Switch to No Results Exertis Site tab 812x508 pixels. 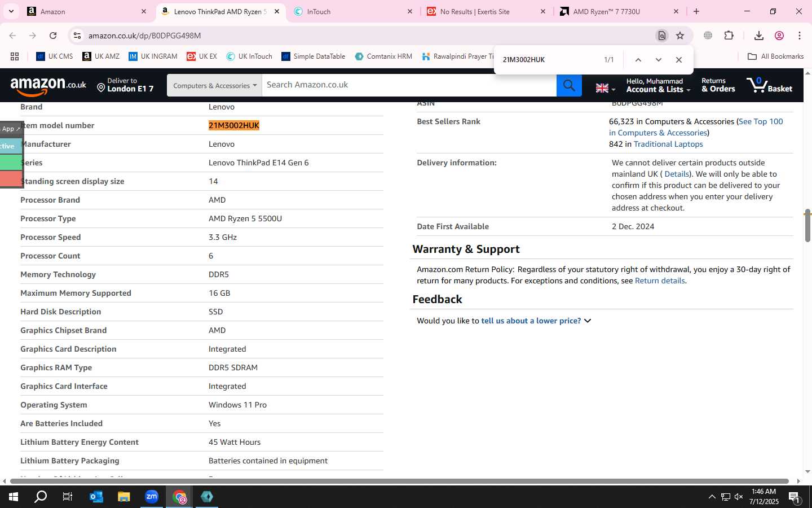487,11
